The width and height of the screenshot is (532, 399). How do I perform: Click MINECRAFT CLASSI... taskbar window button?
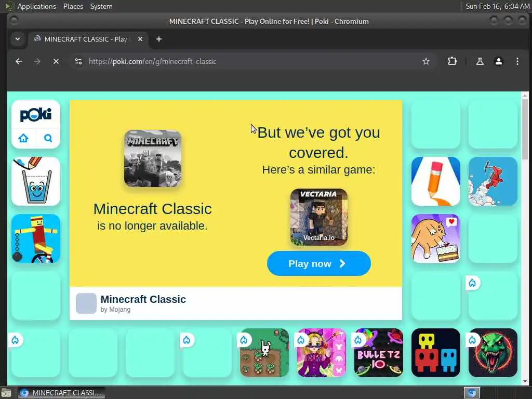(61, 393)
